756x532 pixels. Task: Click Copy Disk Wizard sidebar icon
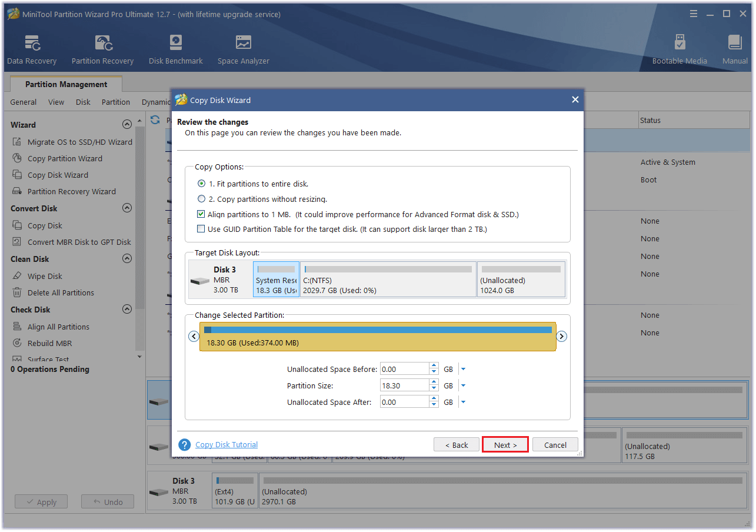coord(17,175)
